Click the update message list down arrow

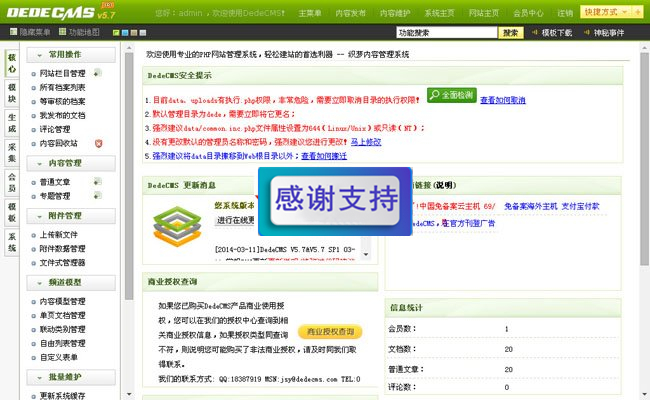coord(366,255)
